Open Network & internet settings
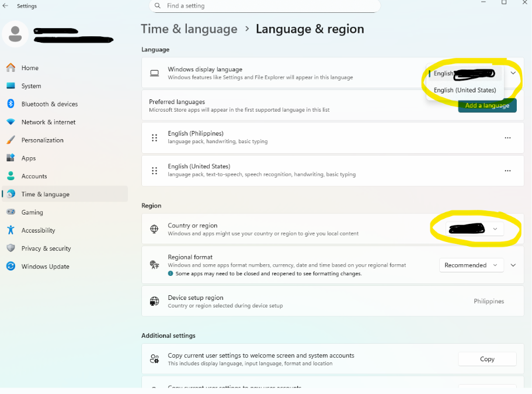Image resolution: width=532 pixels, height=394 pixels. [x=65, y=122]
